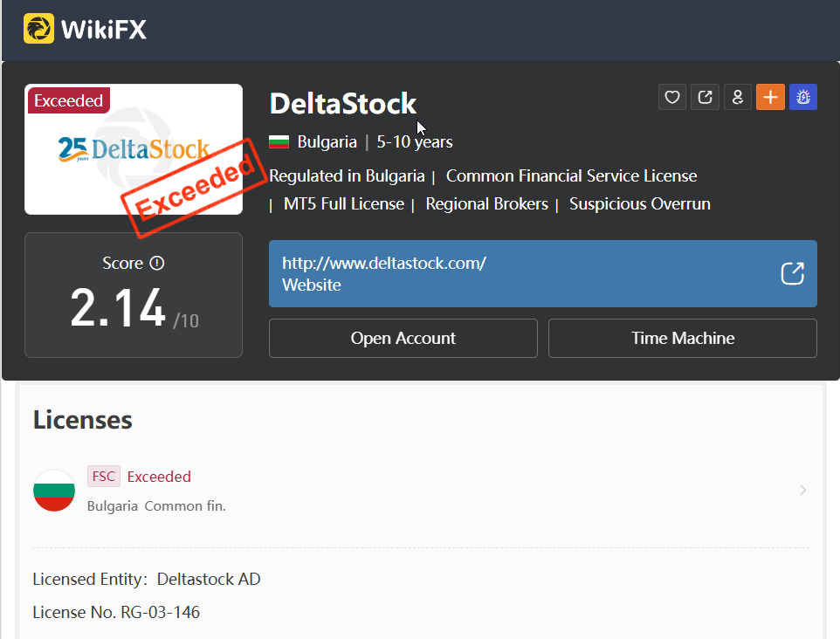Expand the FSC license chevron
The width and height of the screenshot is (840, 639).
pos(802,490)
